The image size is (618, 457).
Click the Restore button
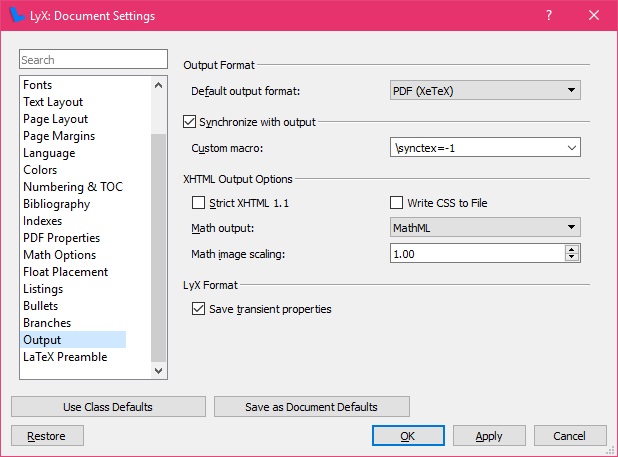47,436
